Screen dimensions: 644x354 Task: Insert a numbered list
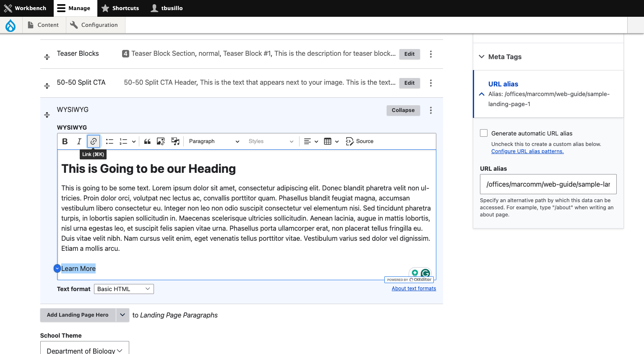[123, 141]
